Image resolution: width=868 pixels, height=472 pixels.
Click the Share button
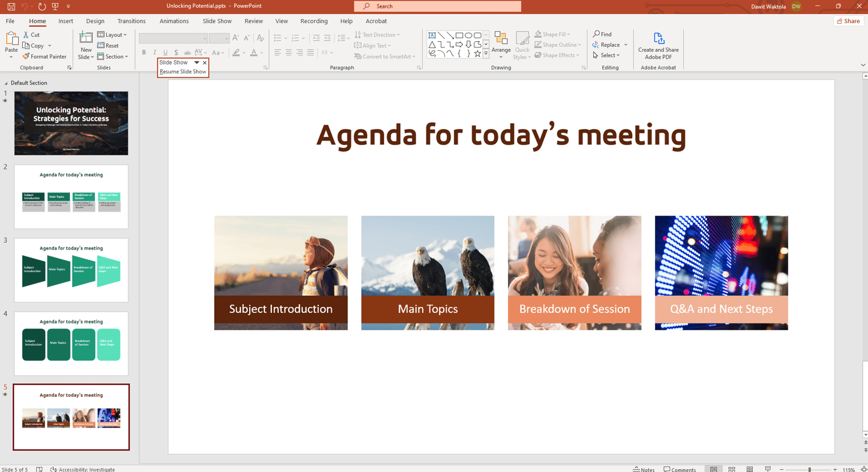click(x=849, y=21)
